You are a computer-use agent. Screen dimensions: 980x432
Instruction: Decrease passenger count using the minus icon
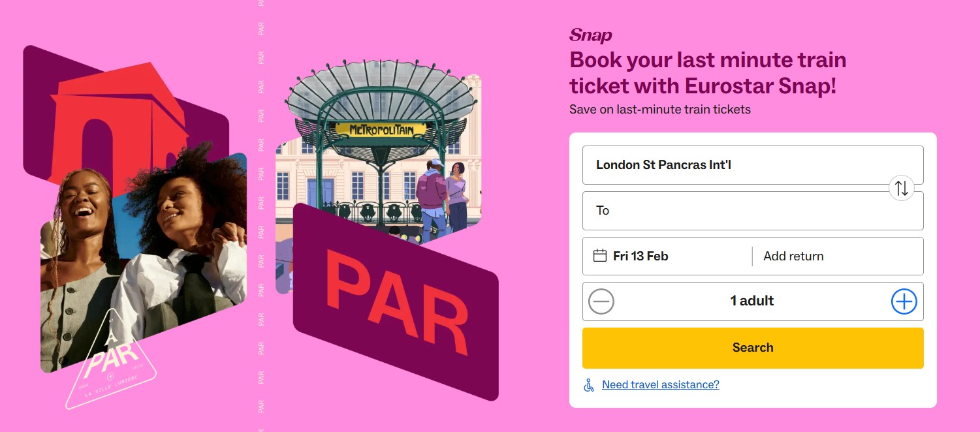pyautogui.click(x=601, y=301)
